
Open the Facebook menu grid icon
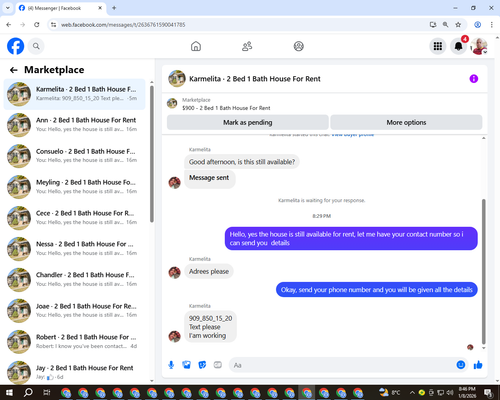438,46
